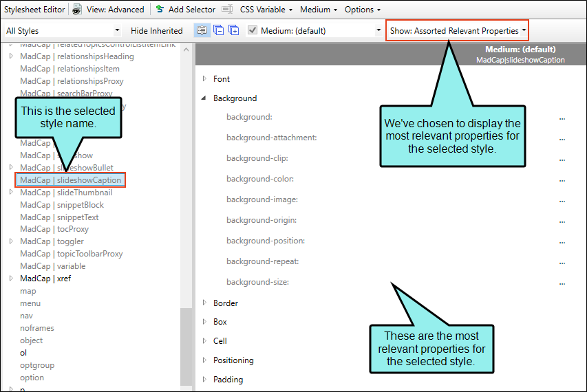Open the Options menu
Viewport: 587px width, 392px height.
[x=363, y=10]
